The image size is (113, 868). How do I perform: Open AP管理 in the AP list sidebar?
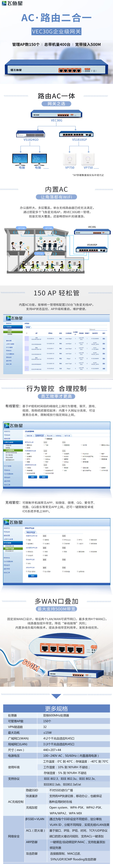pyautogui.click(x=9, y=332)
